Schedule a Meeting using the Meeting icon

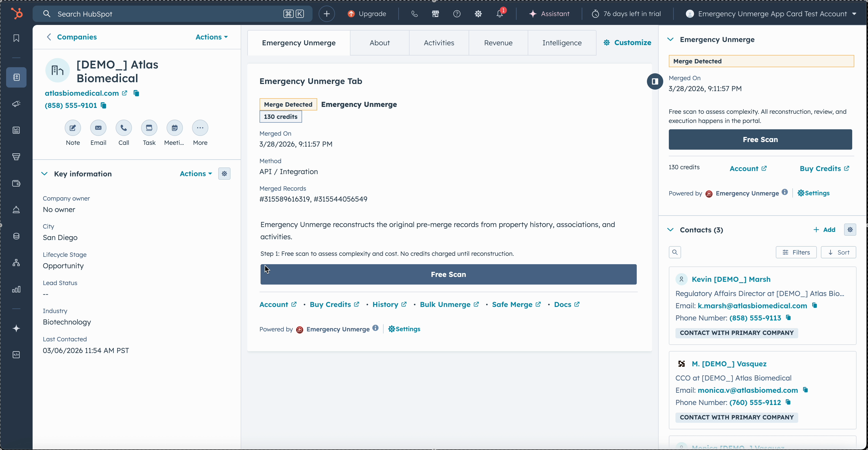174,128
